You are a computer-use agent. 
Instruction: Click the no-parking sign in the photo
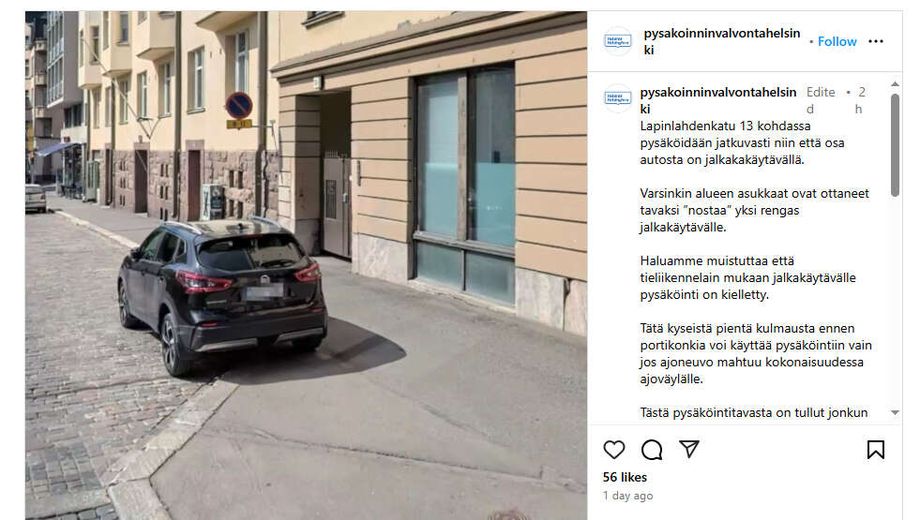(239, 106)
